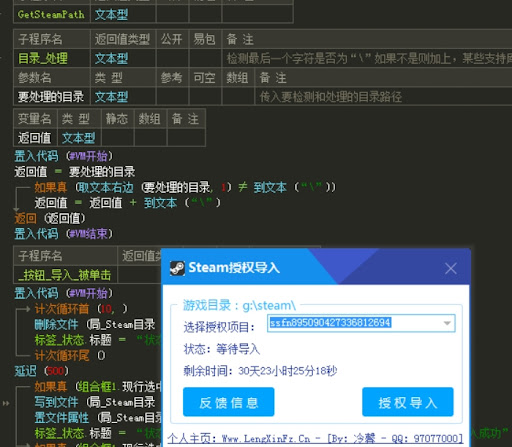
Task: Click the 返回值 = 要处理的目录 code line
Action: pos(75,172)
